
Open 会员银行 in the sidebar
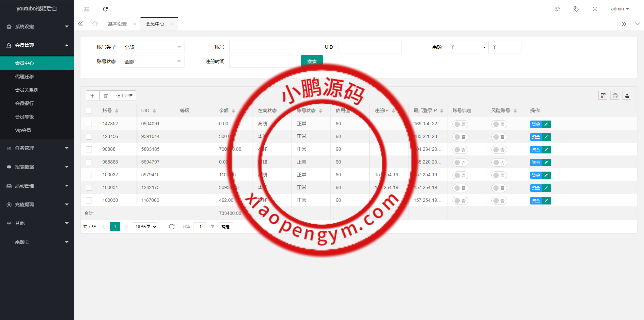point(24,103)
